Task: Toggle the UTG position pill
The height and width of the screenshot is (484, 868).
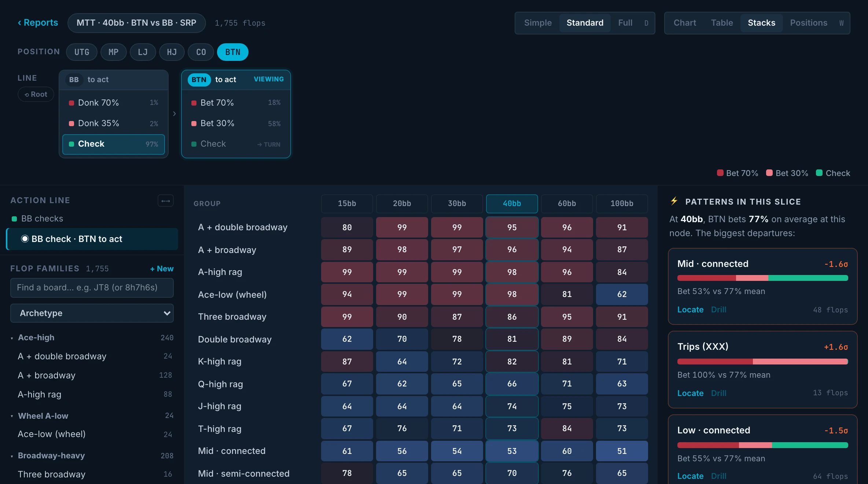Action: click(x=82, y=52)
